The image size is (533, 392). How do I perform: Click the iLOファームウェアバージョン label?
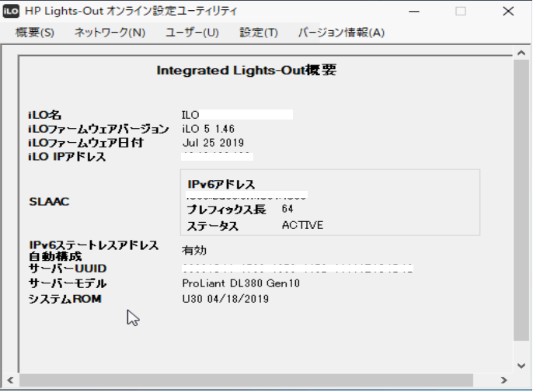tap(98, 129)
